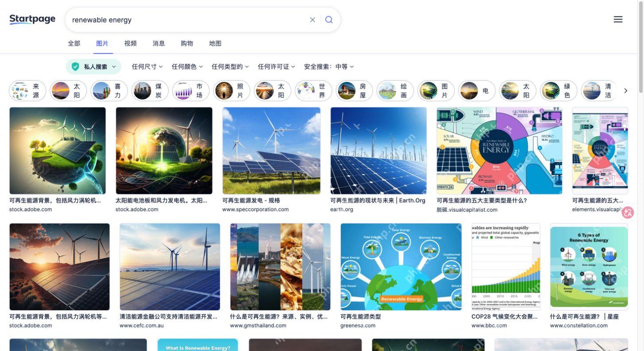Click caption 清洁能源金融公司支持清洁能源开发

[x=168, y=316]
